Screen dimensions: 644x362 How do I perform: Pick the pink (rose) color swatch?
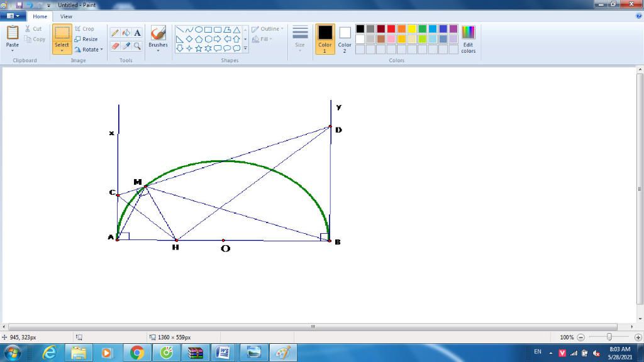391,39
